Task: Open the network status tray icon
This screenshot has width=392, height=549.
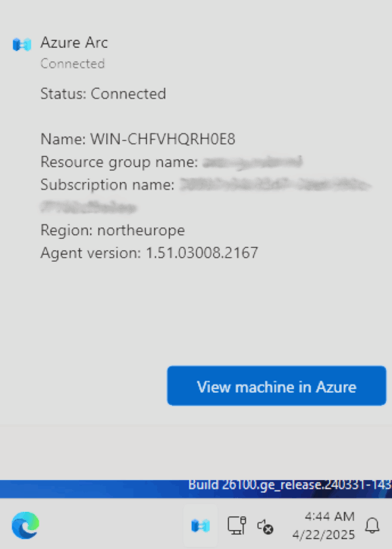Action: (237, 525)
